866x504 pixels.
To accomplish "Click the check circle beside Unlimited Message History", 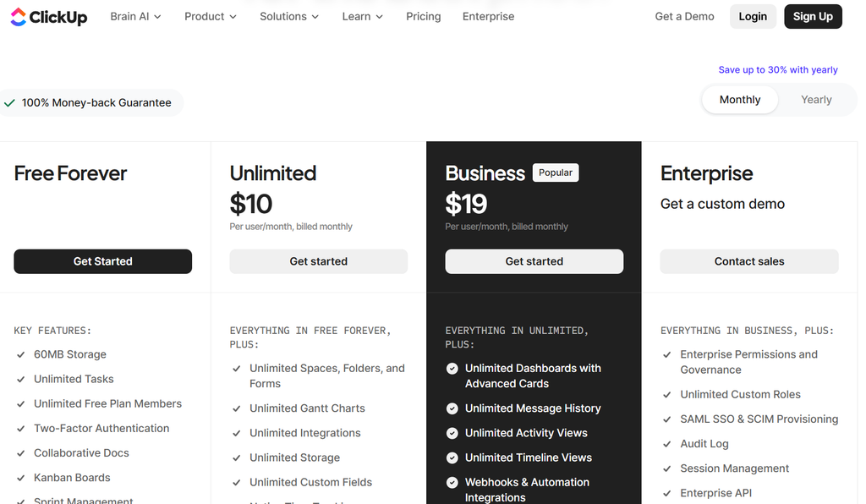I will click(452, 408).
